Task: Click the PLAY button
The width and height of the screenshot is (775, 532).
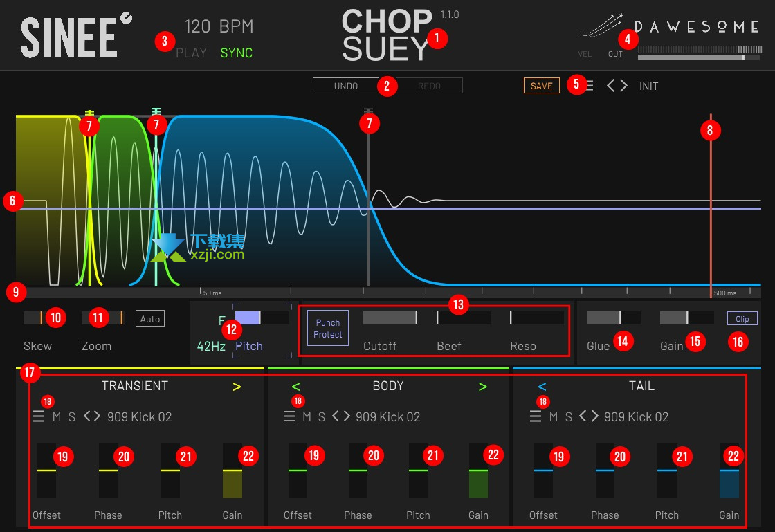Action: click(191, 53)
